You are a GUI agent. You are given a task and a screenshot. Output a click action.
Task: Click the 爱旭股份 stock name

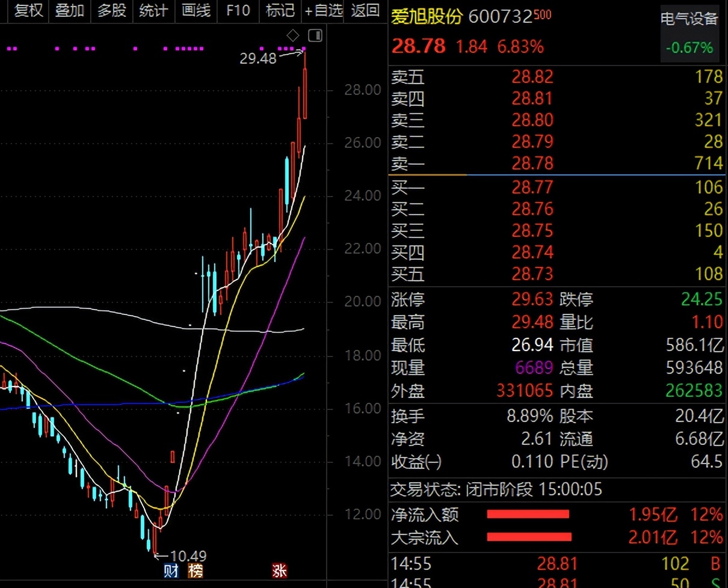click(x=427, y=16)
